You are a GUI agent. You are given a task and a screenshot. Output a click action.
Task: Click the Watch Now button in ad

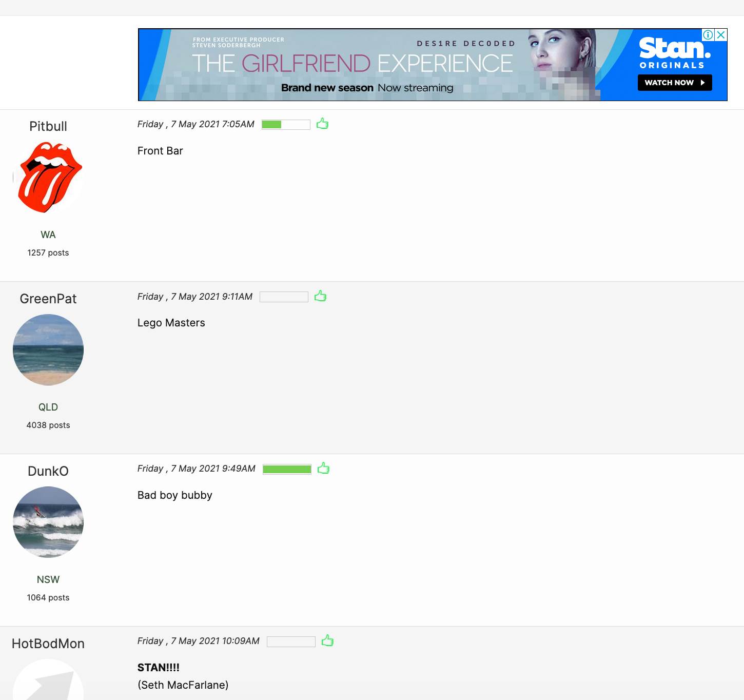[x=674, y=83]
